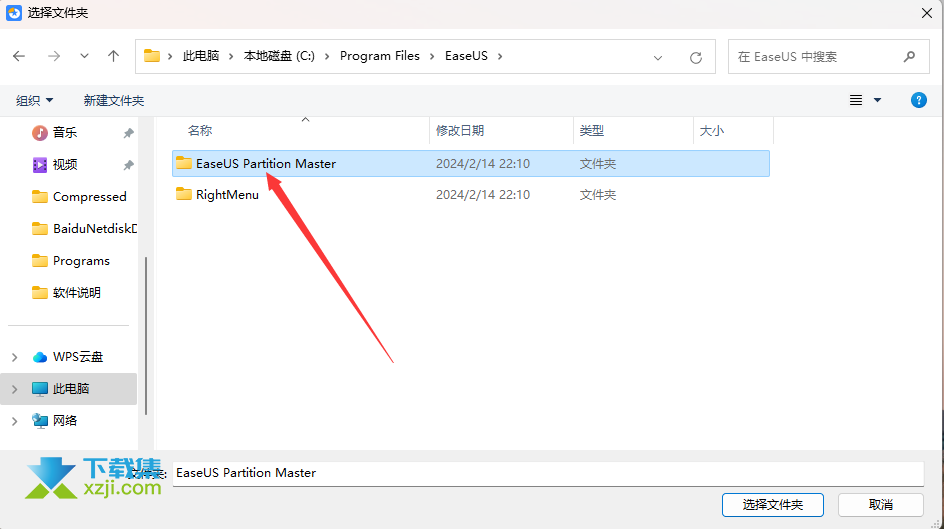The image size is (944, 529).
Task: Expand the WPS云盘 tree node
Action: pyautogui.click(x=14, y=357)
